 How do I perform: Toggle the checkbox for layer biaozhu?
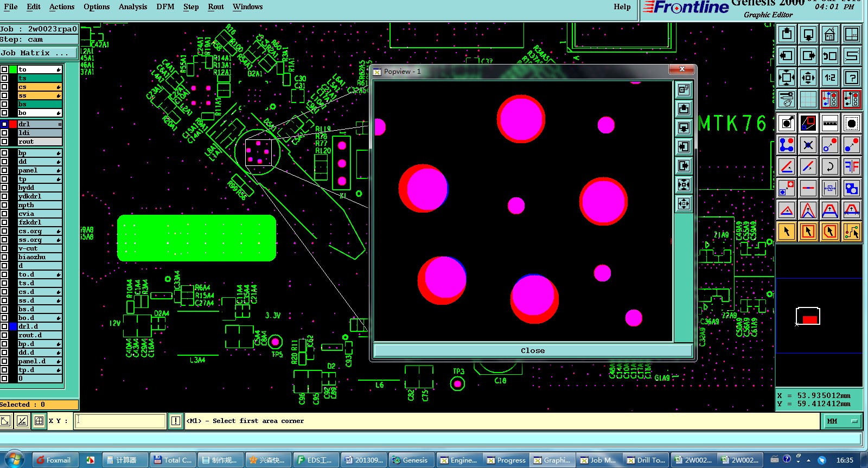pos(4,257)
